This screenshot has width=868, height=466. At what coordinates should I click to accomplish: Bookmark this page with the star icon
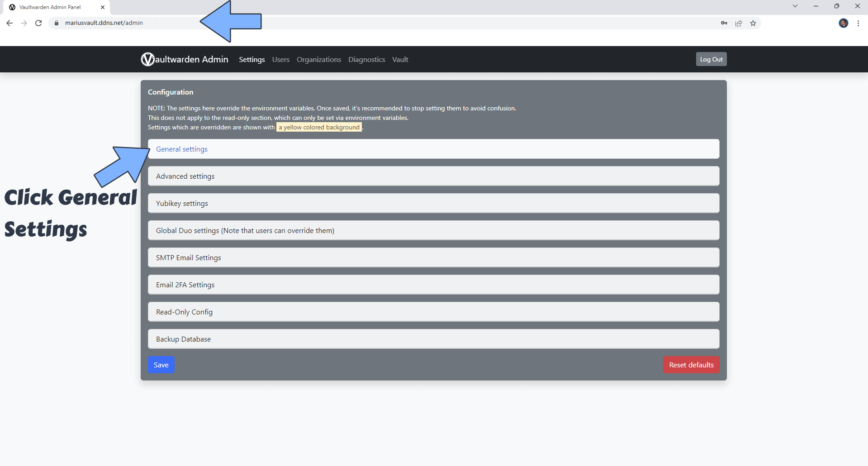coord(753,23)
